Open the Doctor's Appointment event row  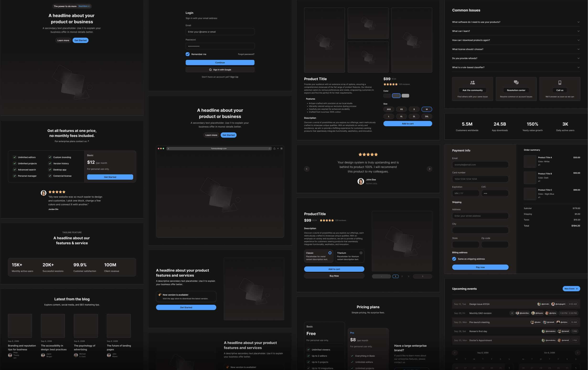tap(516, 340)
